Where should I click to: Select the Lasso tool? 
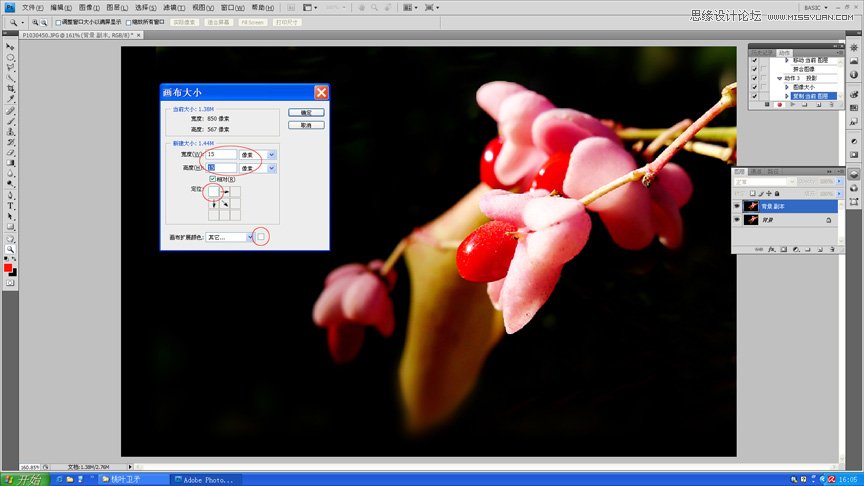point(10,68)
